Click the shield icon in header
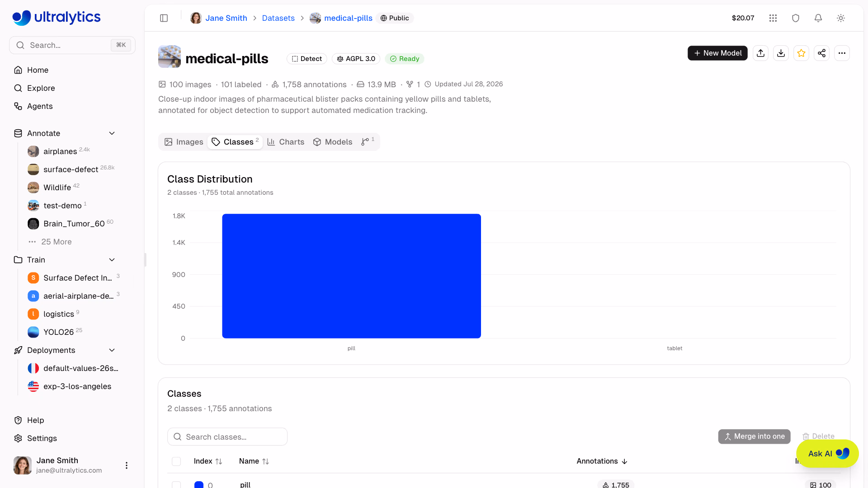 tap(796, 18)
